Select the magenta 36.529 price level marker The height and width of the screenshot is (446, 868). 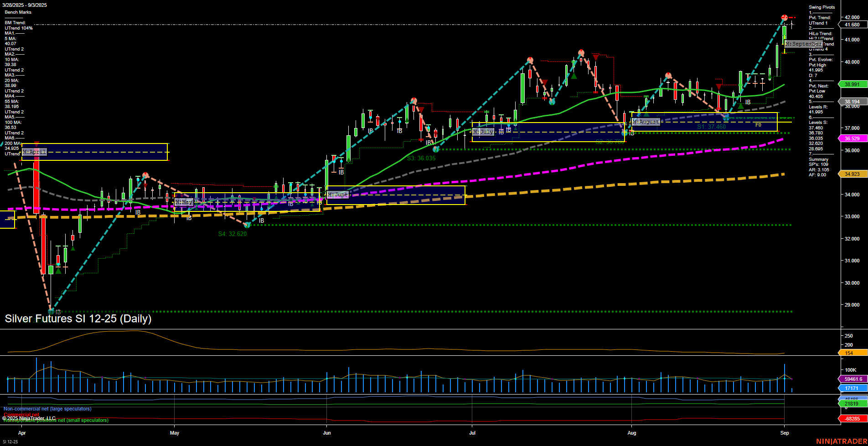pos(852,138)
